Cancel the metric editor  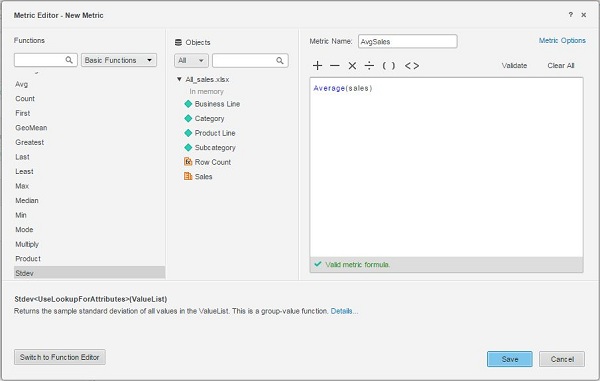562,359
